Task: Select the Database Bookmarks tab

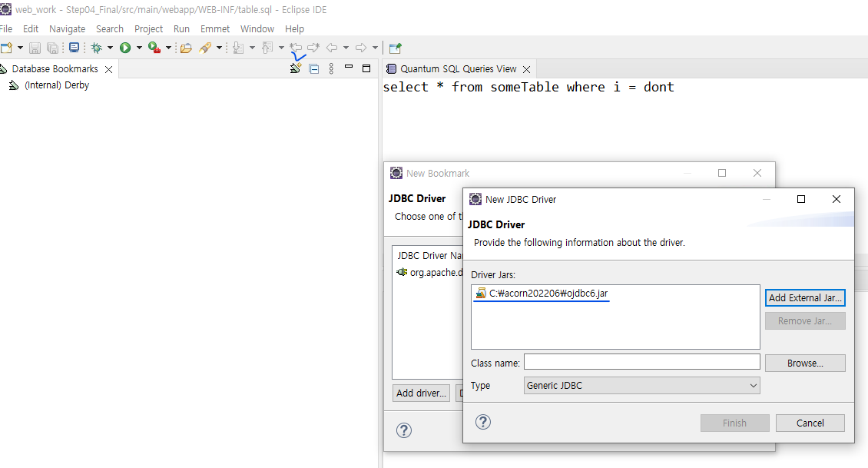Action: tap(55, 68)
